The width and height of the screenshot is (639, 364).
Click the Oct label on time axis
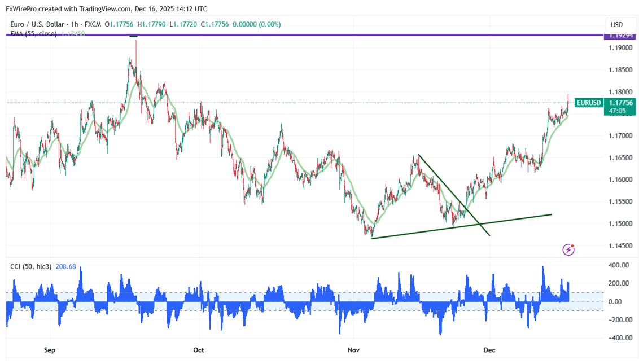[x=199, y=350]
